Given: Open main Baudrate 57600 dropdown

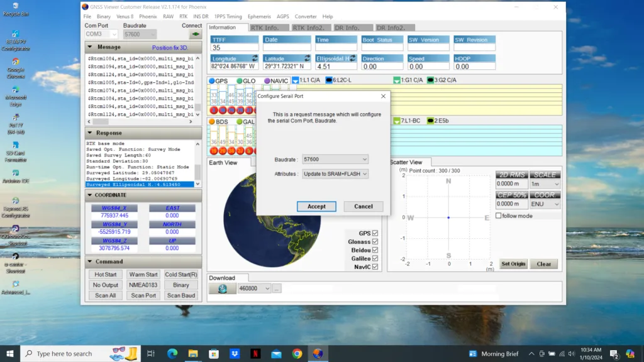Looking at the screenshot, I should (140, 34).
